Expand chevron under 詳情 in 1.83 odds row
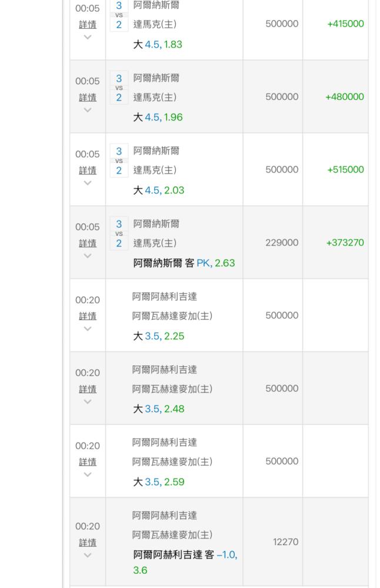The image size is (380, 588). click(87, 38)
